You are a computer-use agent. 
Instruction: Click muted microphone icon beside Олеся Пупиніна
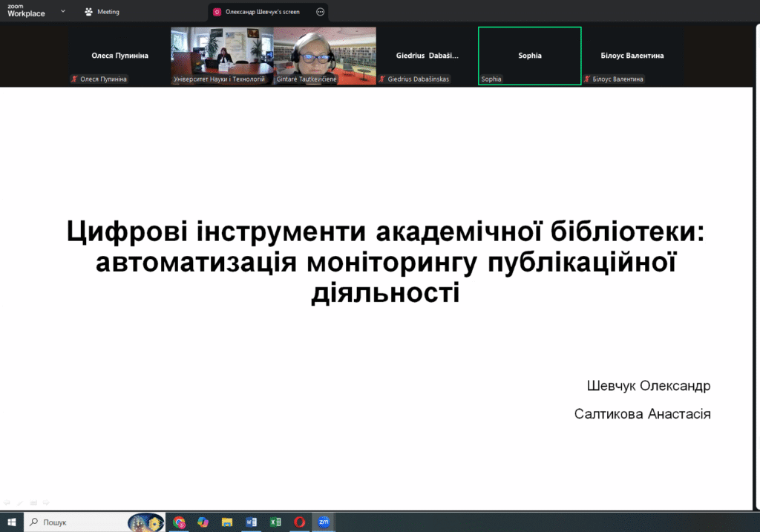pos(74,79)
